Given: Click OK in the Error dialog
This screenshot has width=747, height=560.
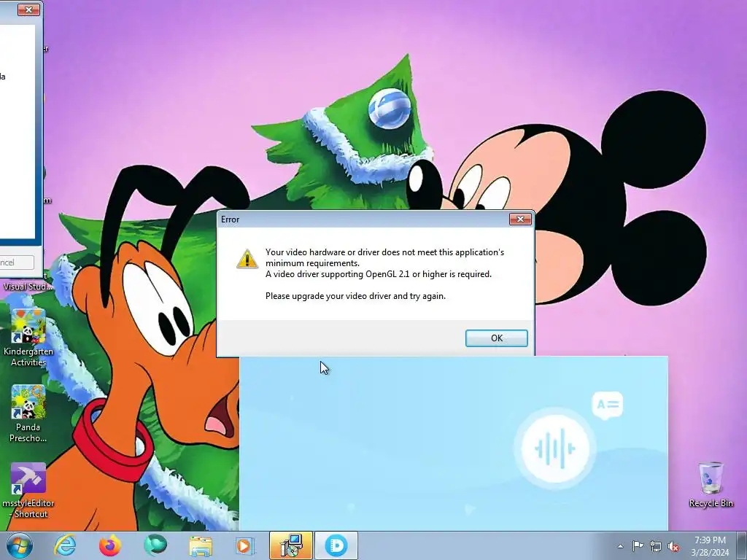Looking at the screenshot, I should [496, 338].
